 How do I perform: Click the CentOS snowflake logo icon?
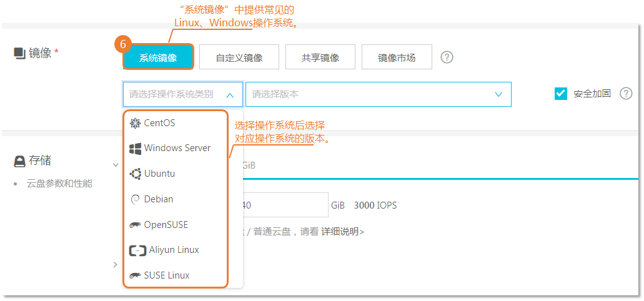pyautogui.click(x=135, y=123)
